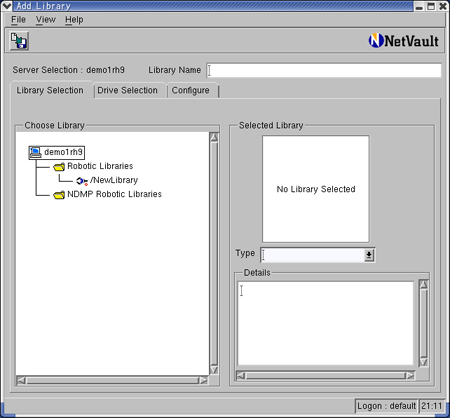Click Details scroll up arrow
Image resolution: width=450 pixels, height=418 pixels.
coord(424,284)
